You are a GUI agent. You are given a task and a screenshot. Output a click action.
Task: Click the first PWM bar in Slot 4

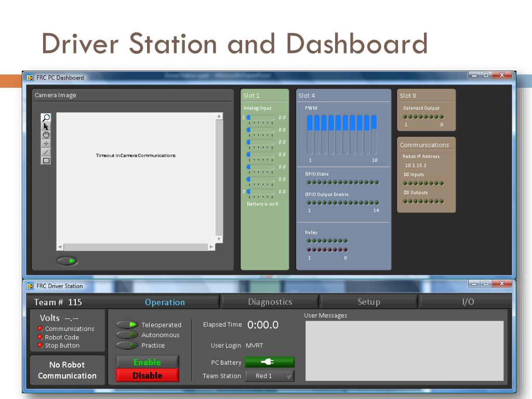pyautogui.click(x=310, y=135)
